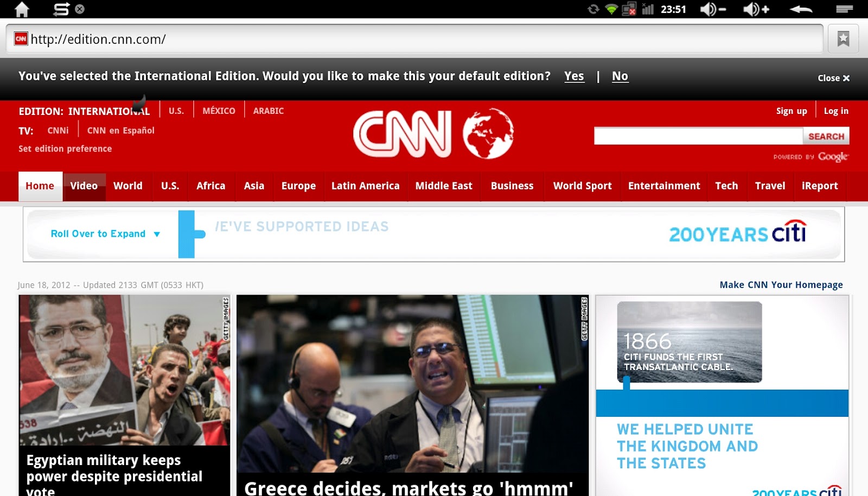Viewport: 868px width, 496px height.
Task: Click the 1866 transatlantic cable ad image
Action: click(690, 342)
